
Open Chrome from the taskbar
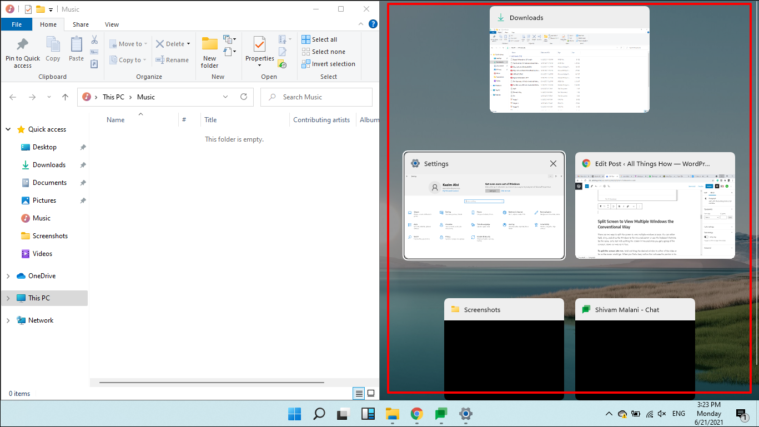tap(416, 413)
